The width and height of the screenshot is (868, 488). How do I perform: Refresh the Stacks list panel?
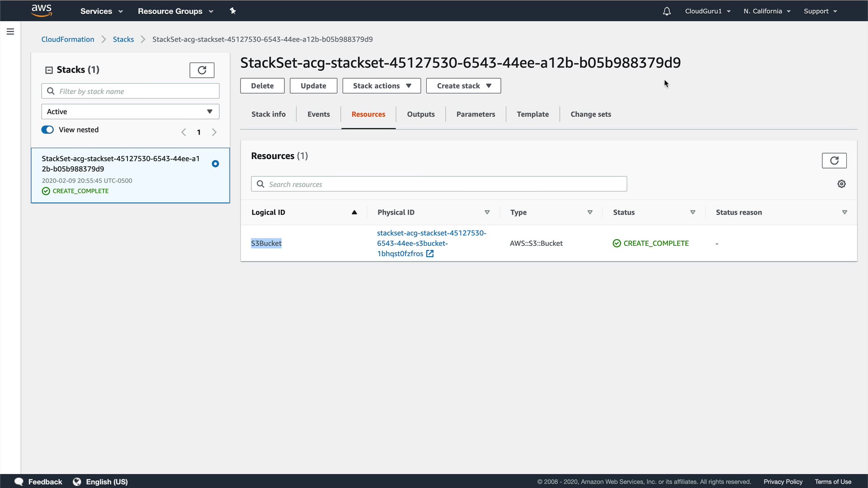tap(202, 70)
